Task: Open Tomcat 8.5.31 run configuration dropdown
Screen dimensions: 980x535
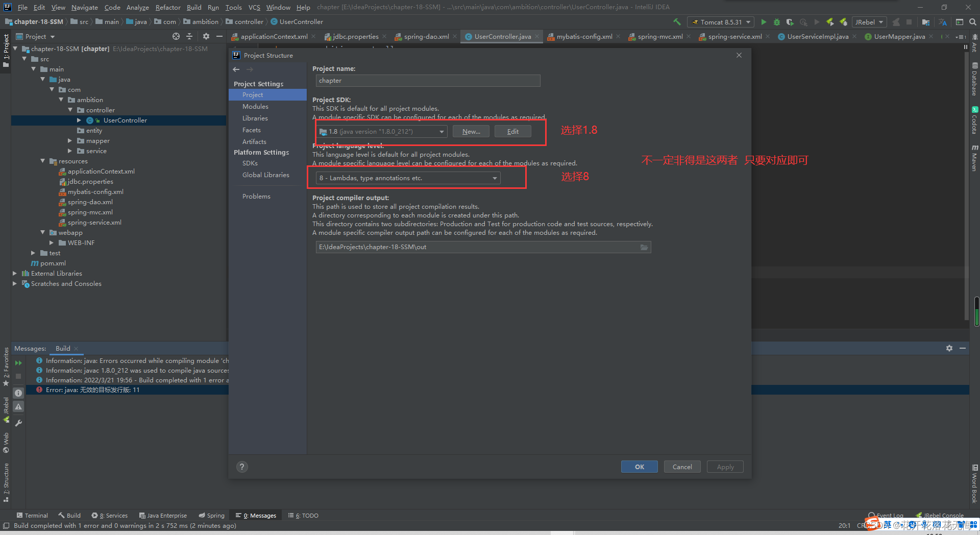Action: pos(721,22)
